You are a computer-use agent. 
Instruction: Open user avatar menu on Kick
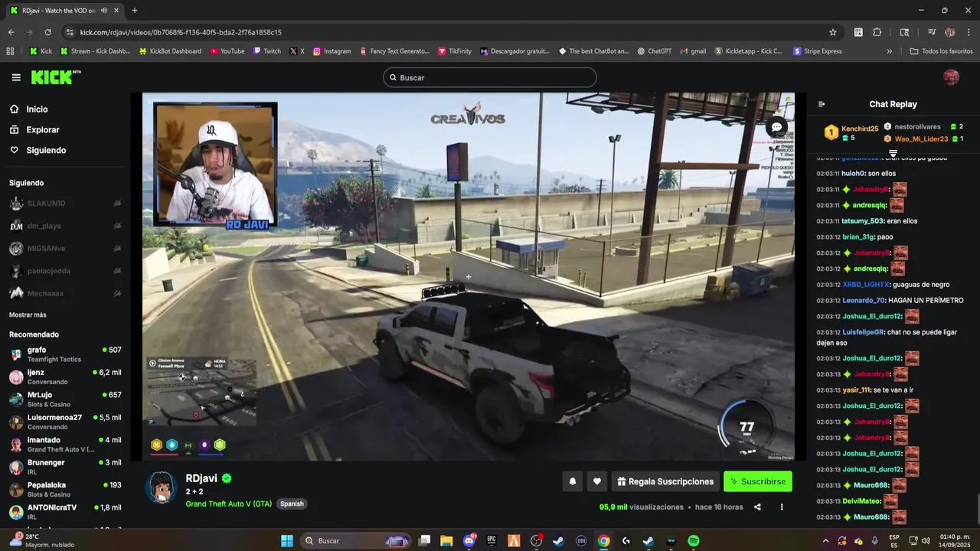pos(951,77)
